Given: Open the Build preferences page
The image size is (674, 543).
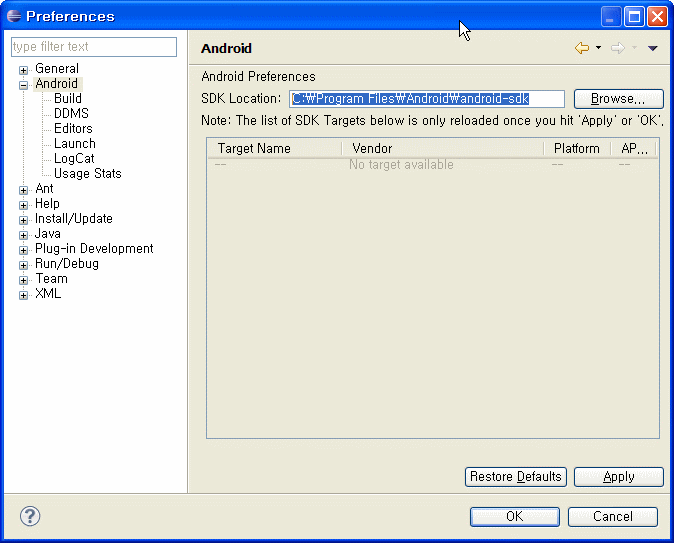Looking at the screenshot, I should (67, 98).
